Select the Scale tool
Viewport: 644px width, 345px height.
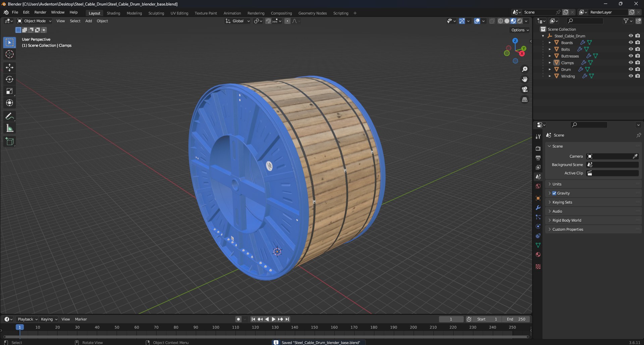click(x=9, y=91)
